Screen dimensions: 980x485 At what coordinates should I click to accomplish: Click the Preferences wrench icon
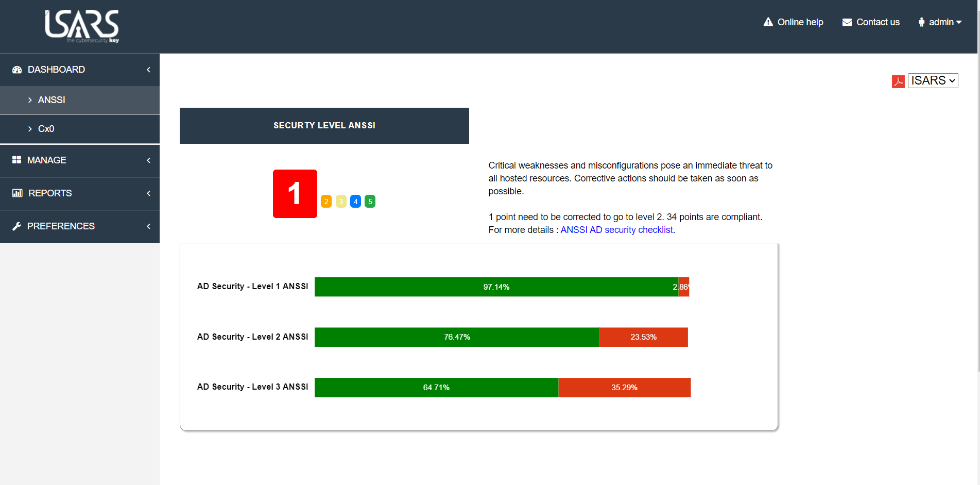16,226
